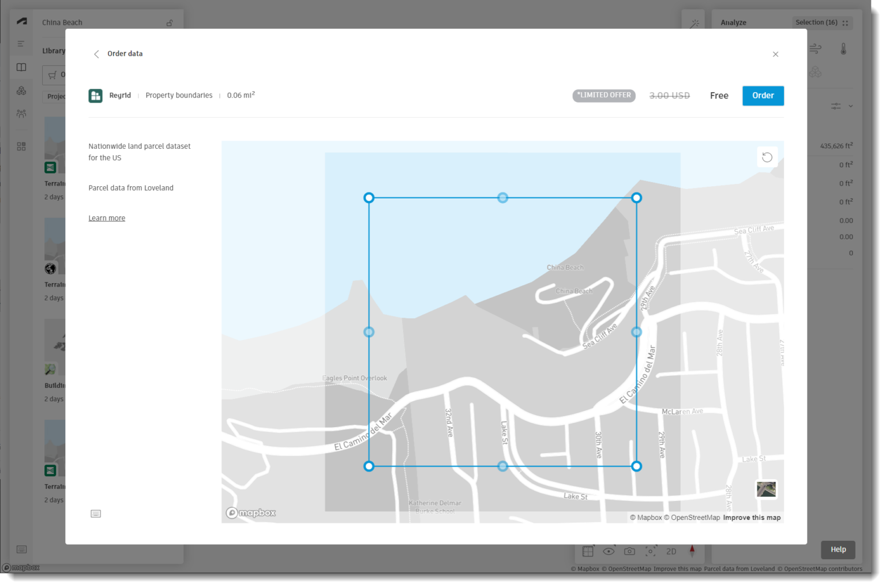Select the temperature analysis thermometer icon
886x588 pixels.
(843, 49)
